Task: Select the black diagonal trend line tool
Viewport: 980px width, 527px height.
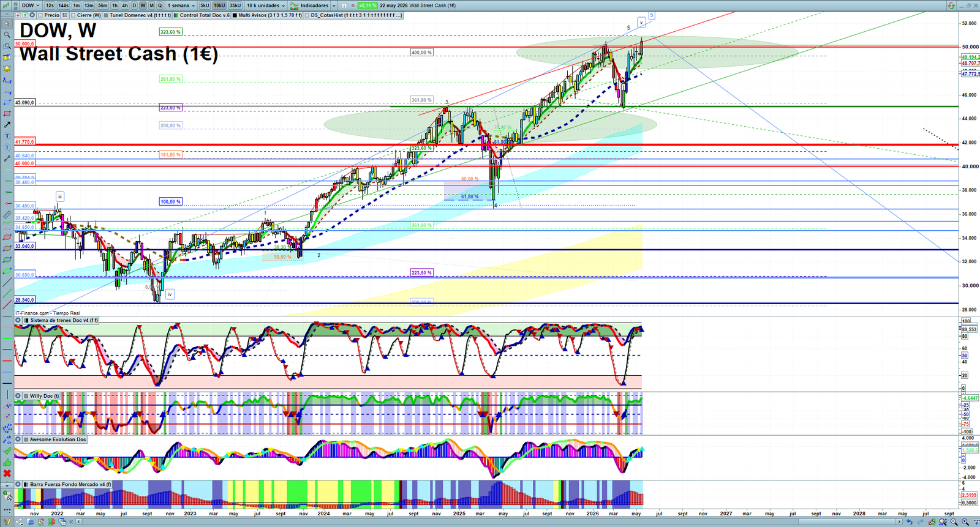Action: pyautogui.click(x=7, y=282)
